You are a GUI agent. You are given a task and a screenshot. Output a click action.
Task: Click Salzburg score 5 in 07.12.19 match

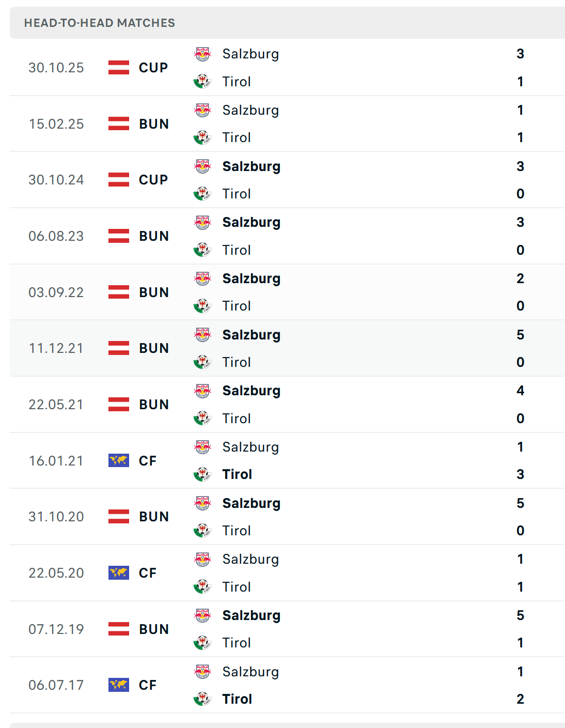point(520,615)
